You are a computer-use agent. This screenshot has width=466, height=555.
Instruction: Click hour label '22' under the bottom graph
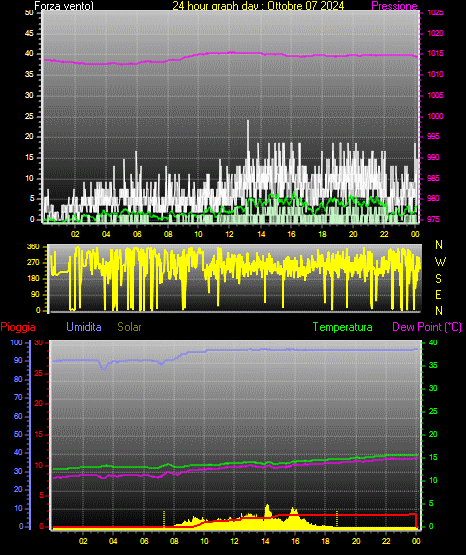pos(386,541)
